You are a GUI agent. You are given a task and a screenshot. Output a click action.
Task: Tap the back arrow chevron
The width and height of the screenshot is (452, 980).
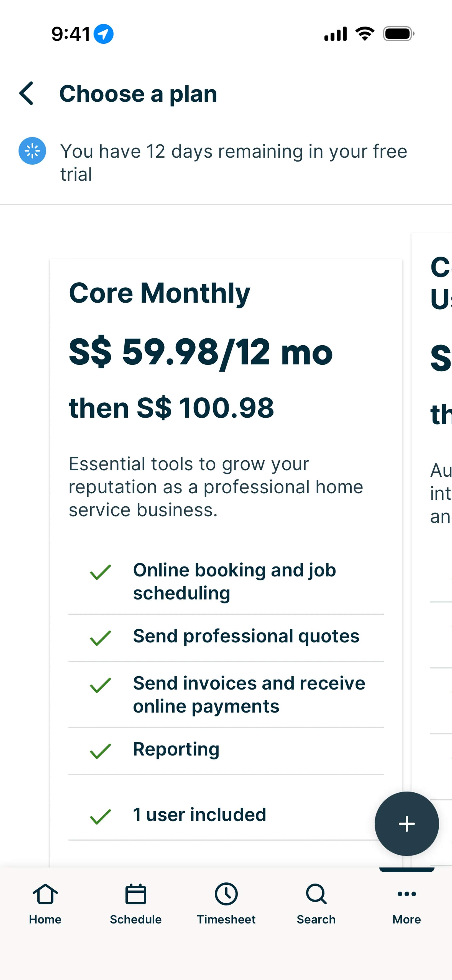[26, 93]
